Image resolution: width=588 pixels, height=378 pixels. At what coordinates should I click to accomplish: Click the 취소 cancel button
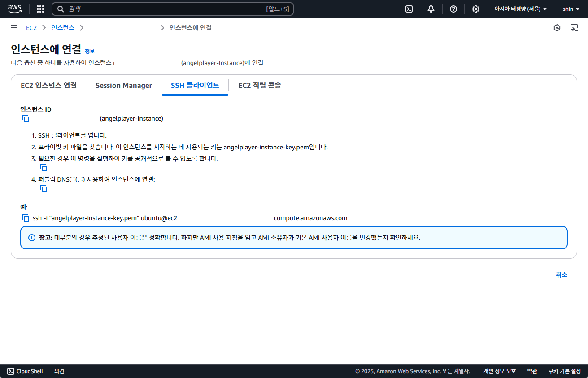pos(562,275)
